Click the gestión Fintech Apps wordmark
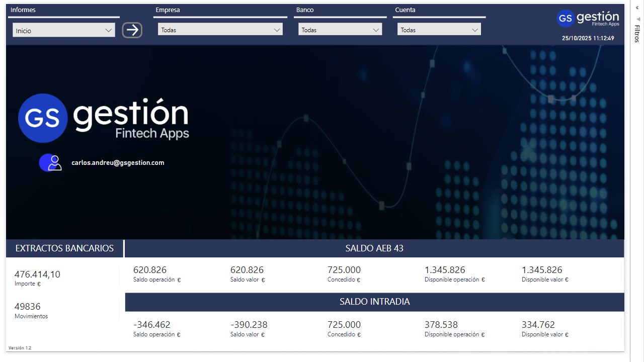This screenshot has height=362, width=644. pyautogui.click(x=131, y=119)
